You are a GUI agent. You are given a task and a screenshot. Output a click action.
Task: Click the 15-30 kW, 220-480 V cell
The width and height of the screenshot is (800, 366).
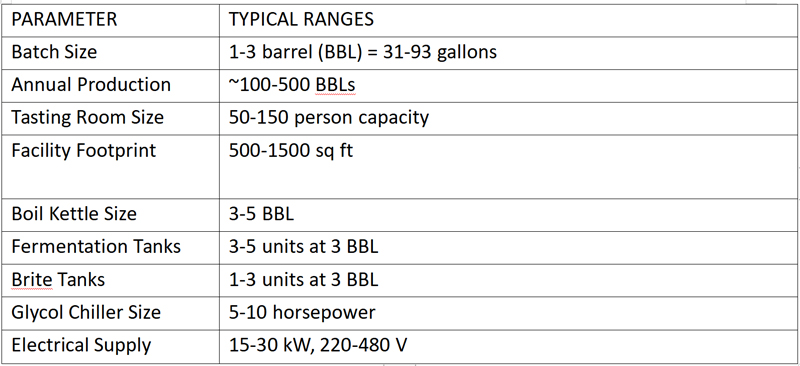[x=509, y=346]
